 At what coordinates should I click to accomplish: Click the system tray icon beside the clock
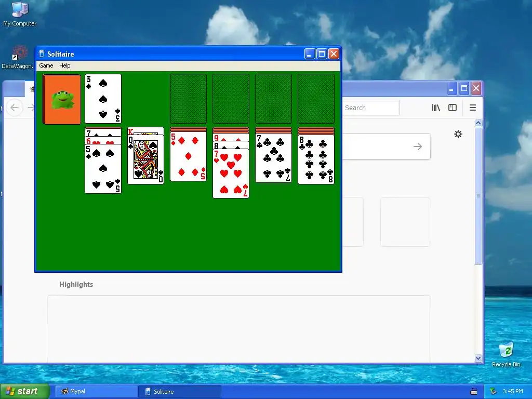tap(494, 392)
